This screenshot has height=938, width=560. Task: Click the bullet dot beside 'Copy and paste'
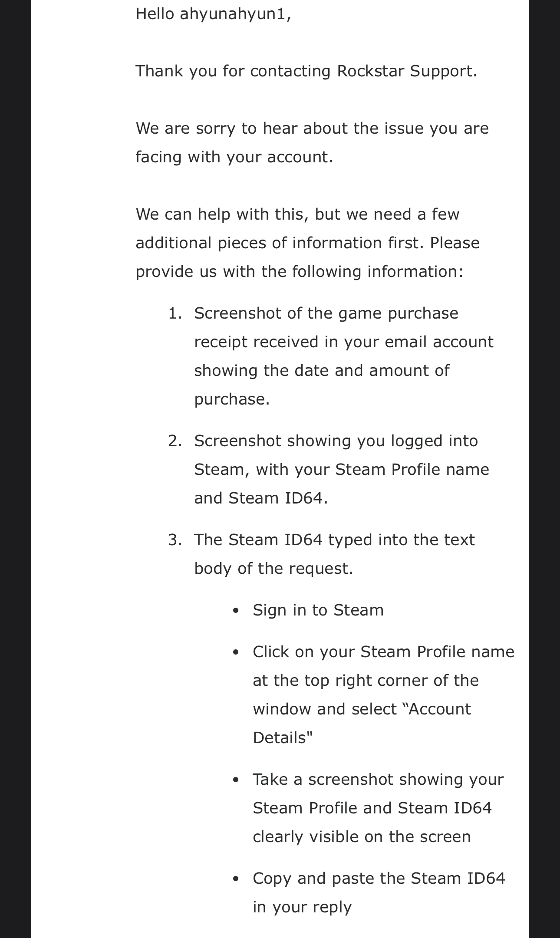pos(236,879)
